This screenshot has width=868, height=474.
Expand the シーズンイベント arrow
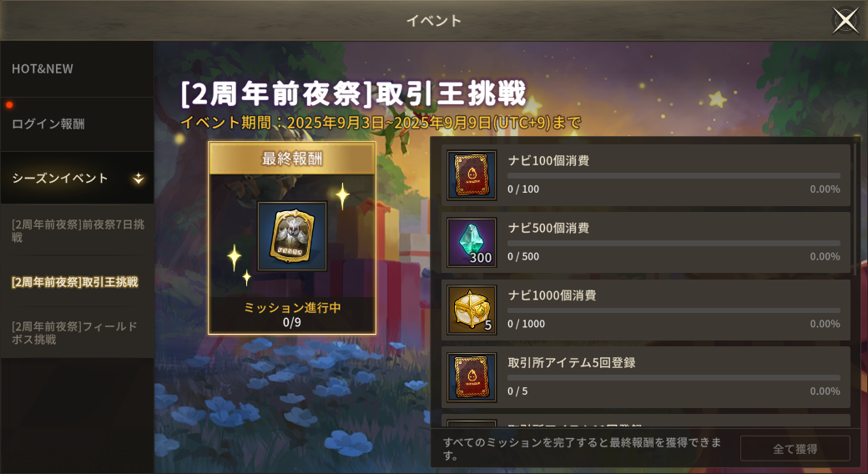[139, 179]
